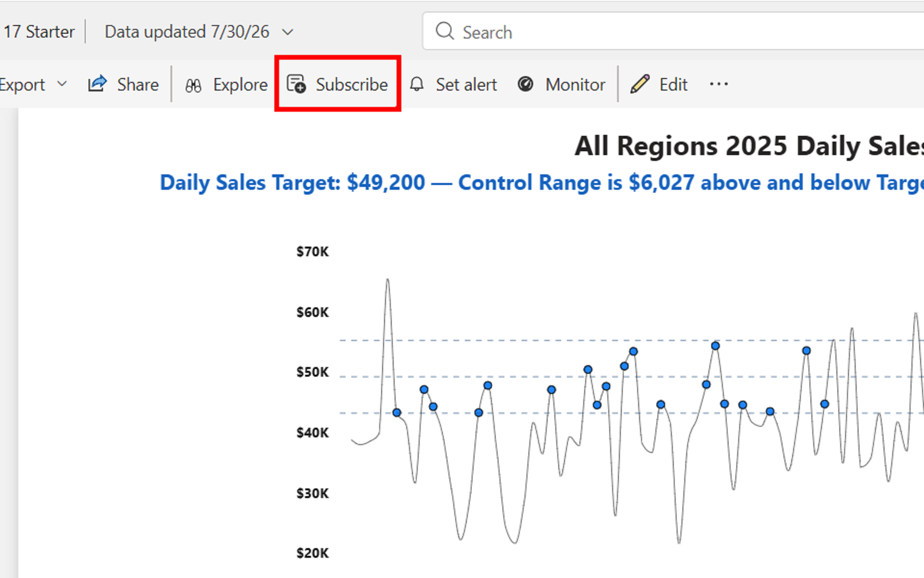This screenshot has height=578, width=924.
Task: Click the Monitor label in toolbar
Action: [575, 84]
